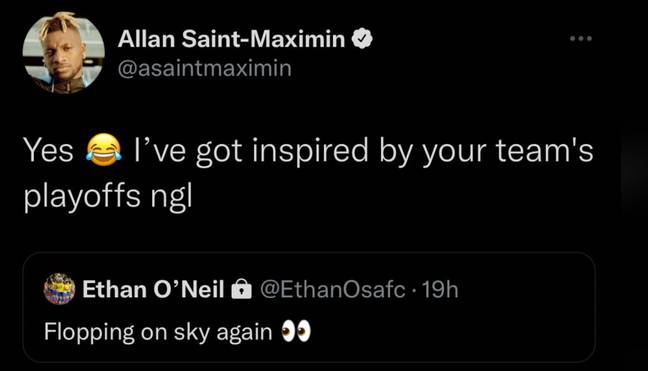Open the Ethan O'Neil name in quoted tweet
The image size is (648, 371).
[153, 289]
